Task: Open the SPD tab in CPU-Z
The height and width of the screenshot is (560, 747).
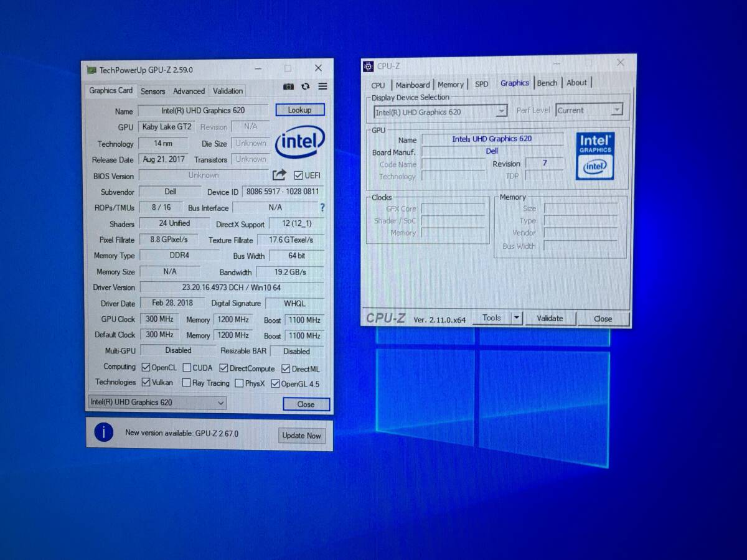Action: 482,84
